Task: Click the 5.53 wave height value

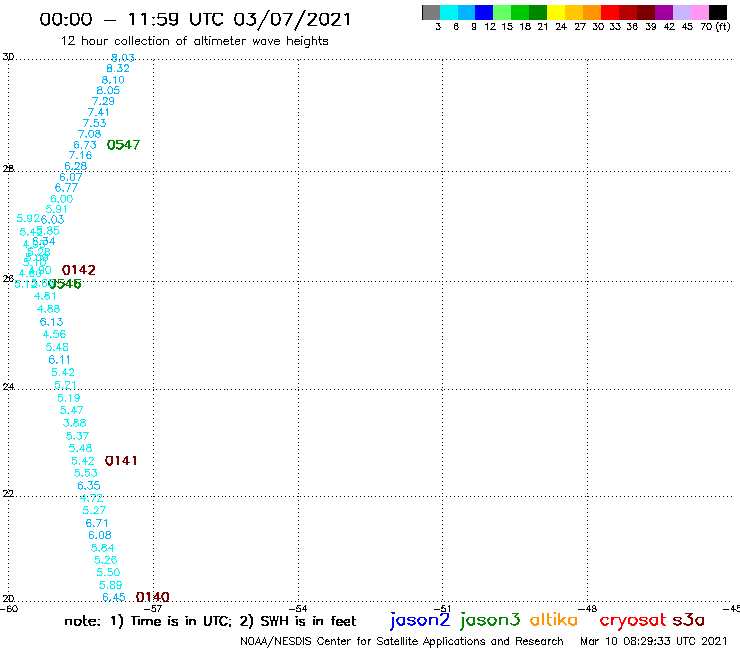Action: click(86, 473)
